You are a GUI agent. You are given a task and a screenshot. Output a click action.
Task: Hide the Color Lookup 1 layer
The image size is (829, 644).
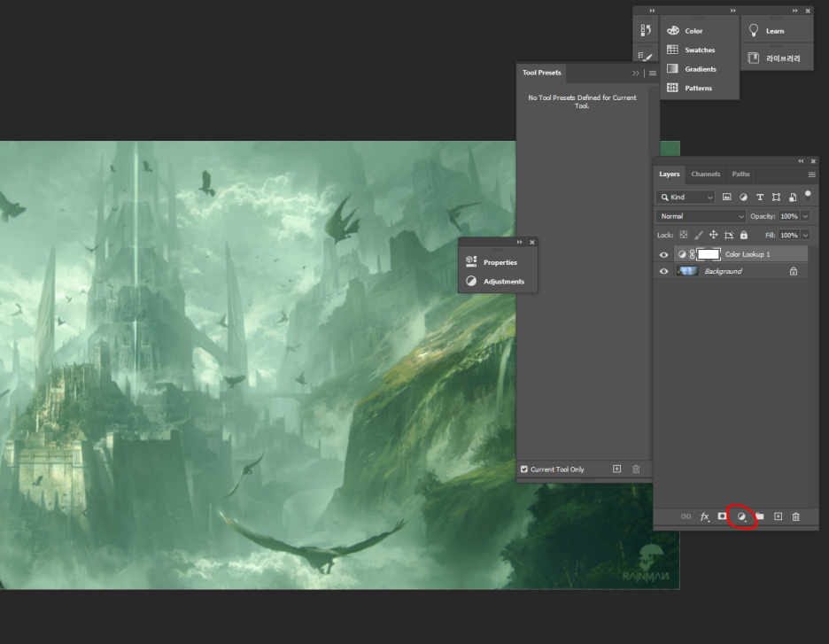click(664, 254)
